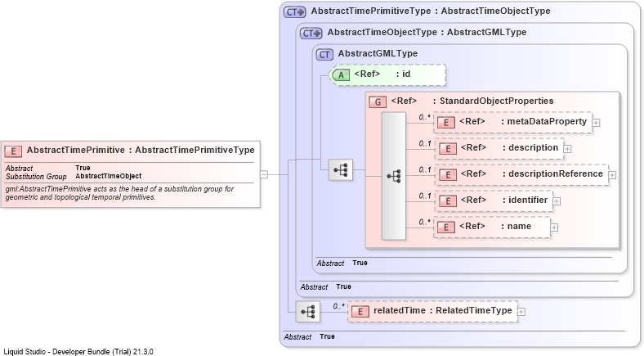Click the 0..* cardinality of relatedTime

click(x=339, y=307)
